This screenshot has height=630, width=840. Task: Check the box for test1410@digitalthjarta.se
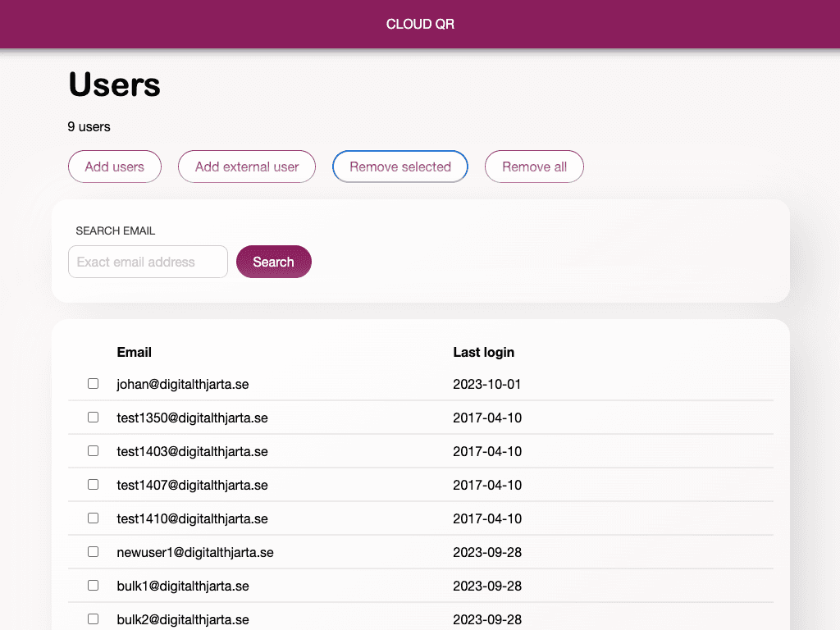tap(93, 518)
